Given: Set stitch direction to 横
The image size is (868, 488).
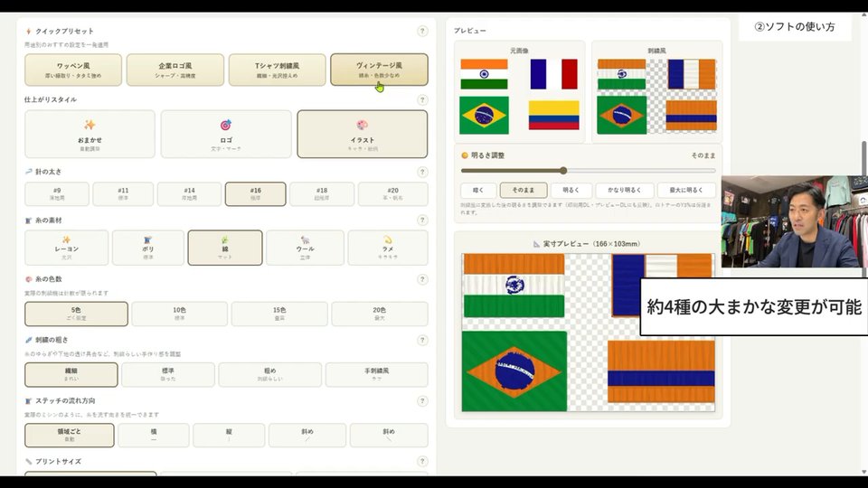Looking at the screenshot, I should [154, 435].
